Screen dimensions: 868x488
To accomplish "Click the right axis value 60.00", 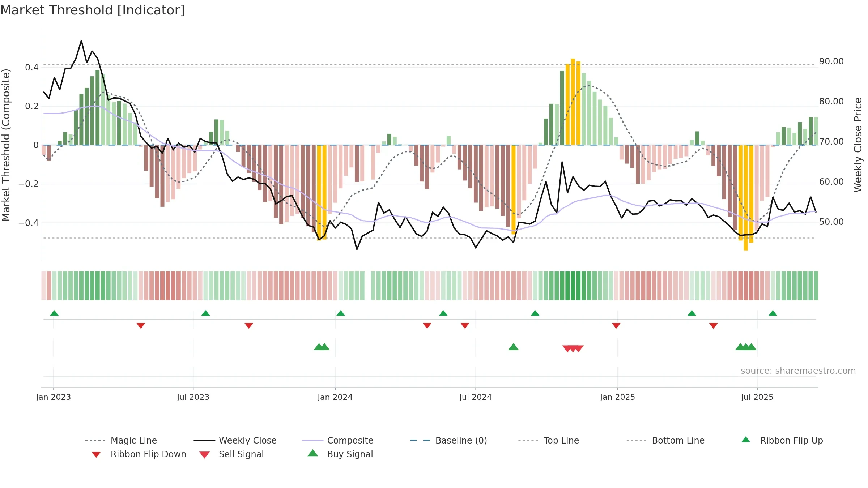I will pyautogui.click(x=831, y=181).
